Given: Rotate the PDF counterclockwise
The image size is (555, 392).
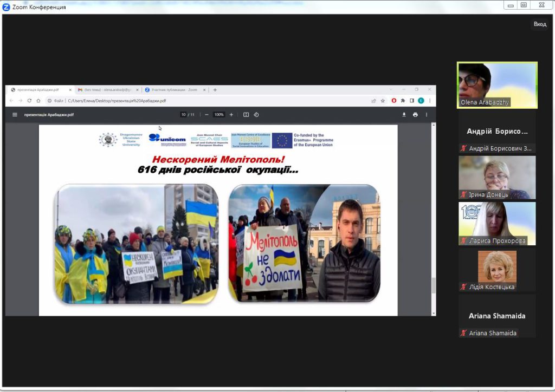Looking at the screenshot, I should pos(256,115).
